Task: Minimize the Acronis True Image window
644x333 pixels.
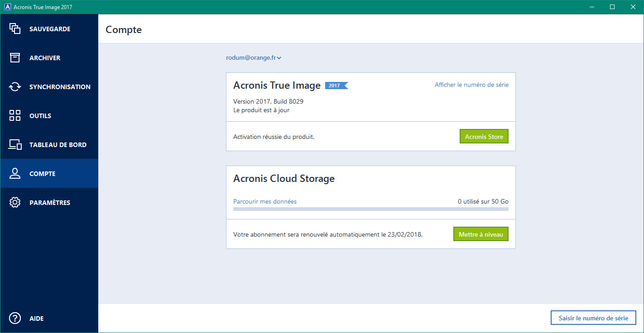Action: pyautogui.click(x=591, y=7)
